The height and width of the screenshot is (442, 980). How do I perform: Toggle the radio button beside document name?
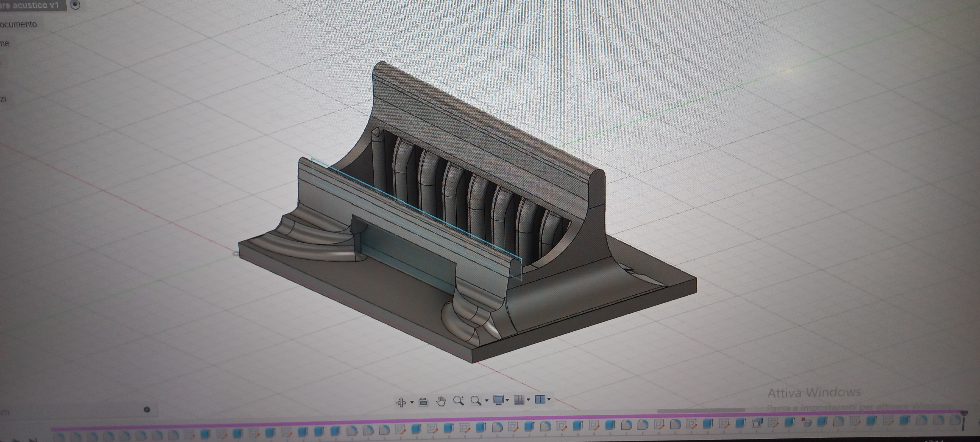75,5
